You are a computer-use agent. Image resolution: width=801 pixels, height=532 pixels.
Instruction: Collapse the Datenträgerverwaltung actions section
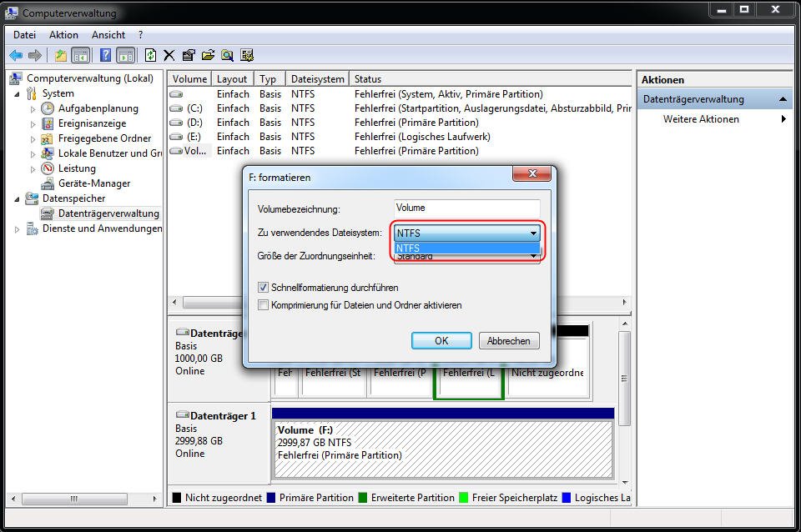pos(783,99)
